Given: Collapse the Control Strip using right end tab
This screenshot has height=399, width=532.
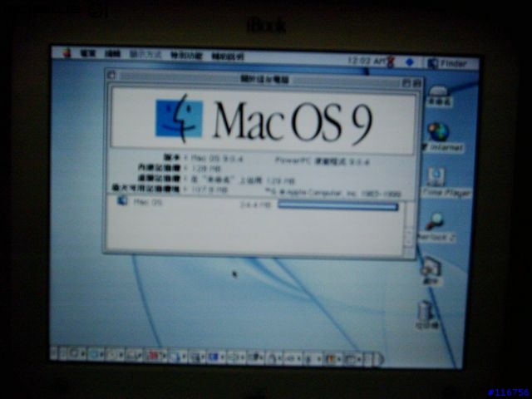Looking at the screenshot, I should [379, 360].
